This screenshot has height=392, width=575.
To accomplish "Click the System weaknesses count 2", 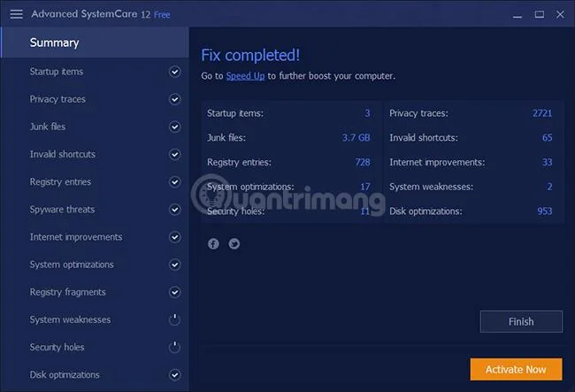I will (x=549, y=187).
